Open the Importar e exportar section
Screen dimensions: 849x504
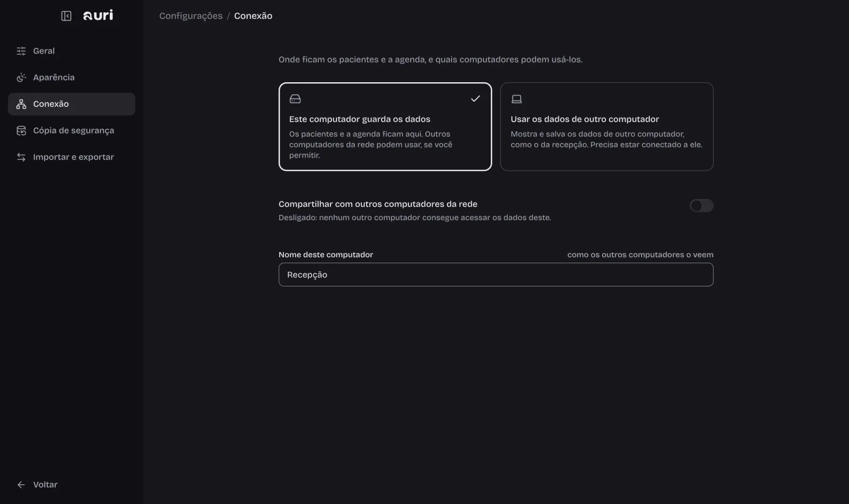(x=72, y=157)
